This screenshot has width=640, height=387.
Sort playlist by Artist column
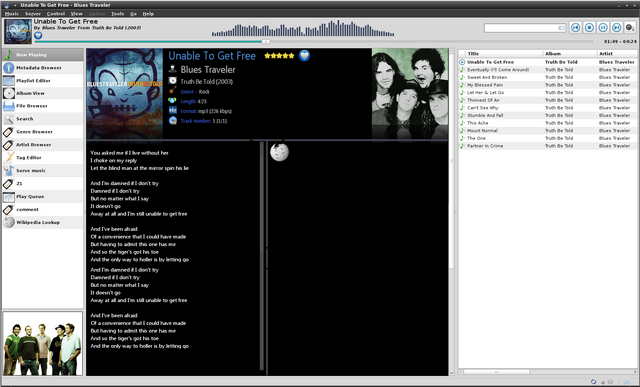point(617,53)
